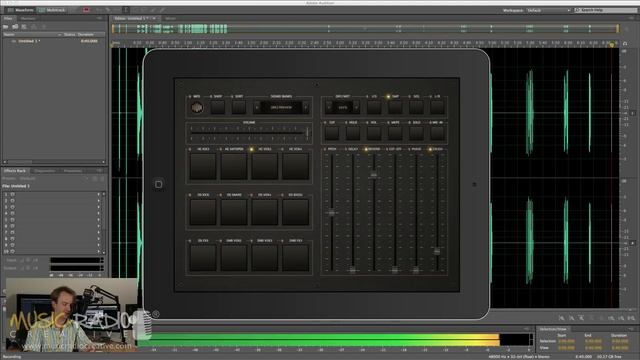Tap the SOLO button on the iPad app
This screenshot has height=360, width=640.
(416, 133)
